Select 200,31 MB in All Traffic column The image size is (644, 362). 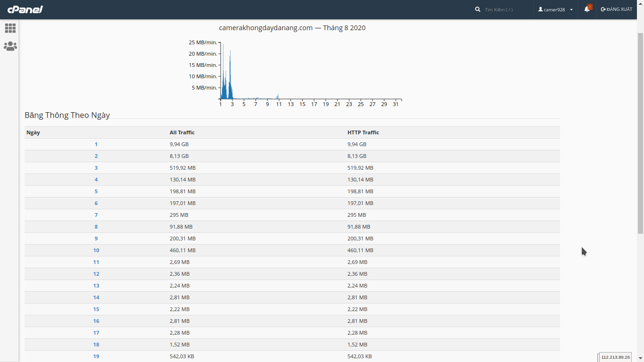click(182, 239)
